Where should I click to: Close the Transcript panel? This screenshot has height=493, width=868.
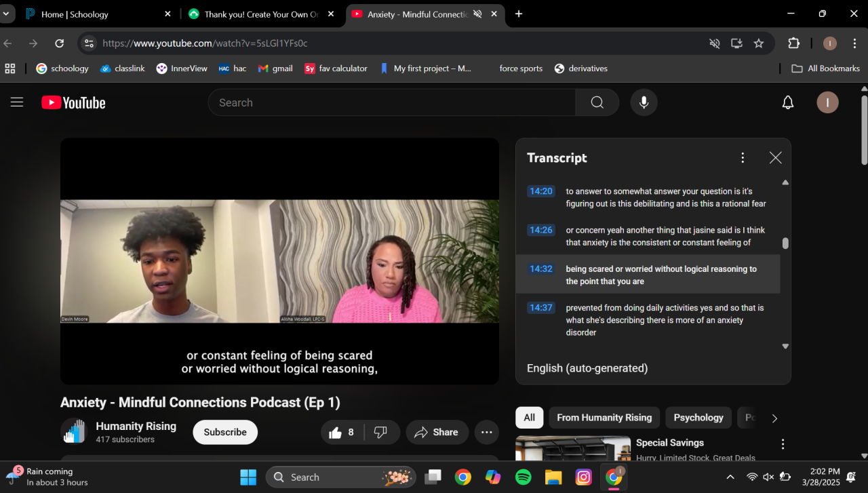[776, 158]
